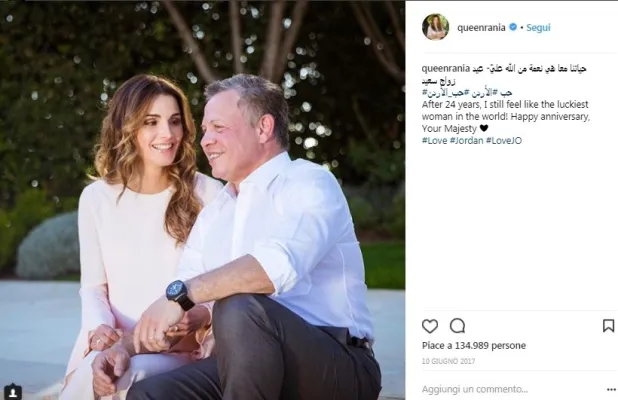
Task: Click the couple photo in the post
Action: (203, 200)
